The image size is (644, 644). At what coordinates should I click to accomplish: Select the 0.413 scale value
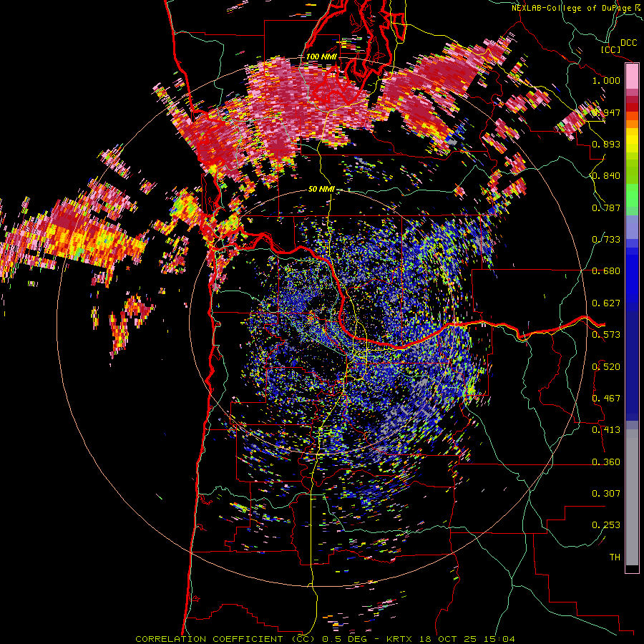(x=606, y=430)
